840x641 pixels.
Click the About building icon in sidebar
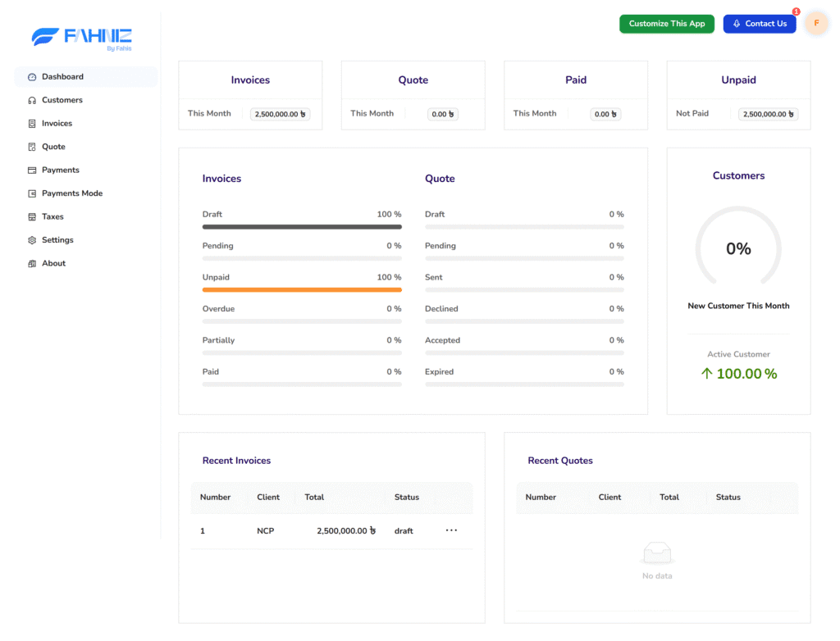tap(32, 264)
